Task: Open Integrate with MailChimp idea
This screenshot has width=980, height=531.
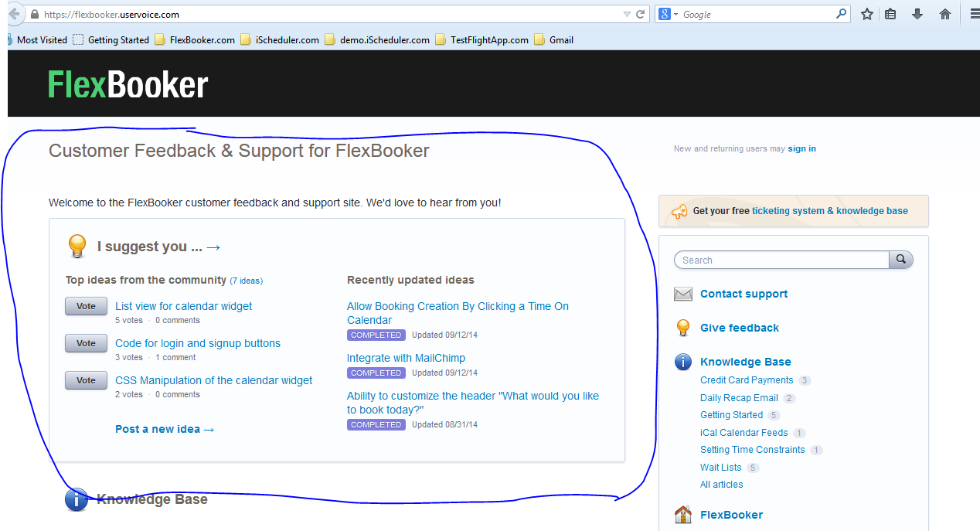Action: [x=406, y=358]
